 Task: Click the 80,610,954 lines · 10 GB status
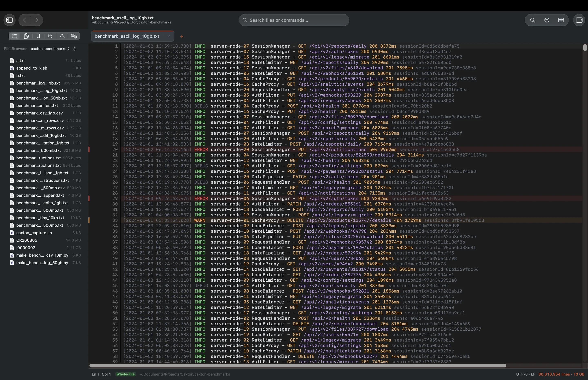coord(561,374)
